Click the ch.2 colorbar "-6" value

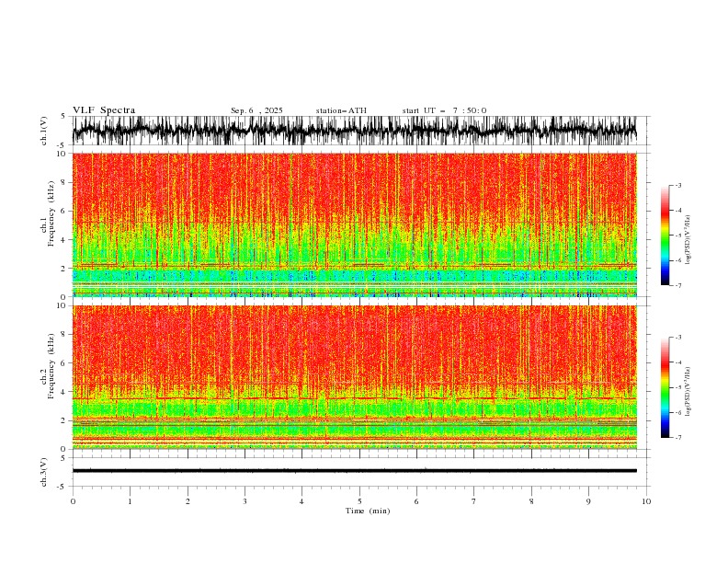pyautogui.click(x=678, y=412)
